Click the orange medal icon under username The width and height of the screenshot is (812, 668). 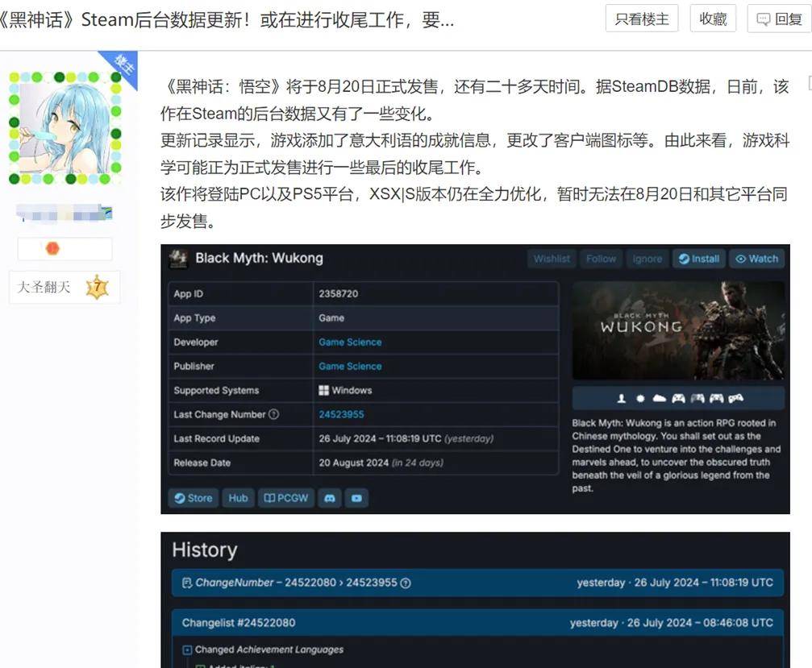52,249
